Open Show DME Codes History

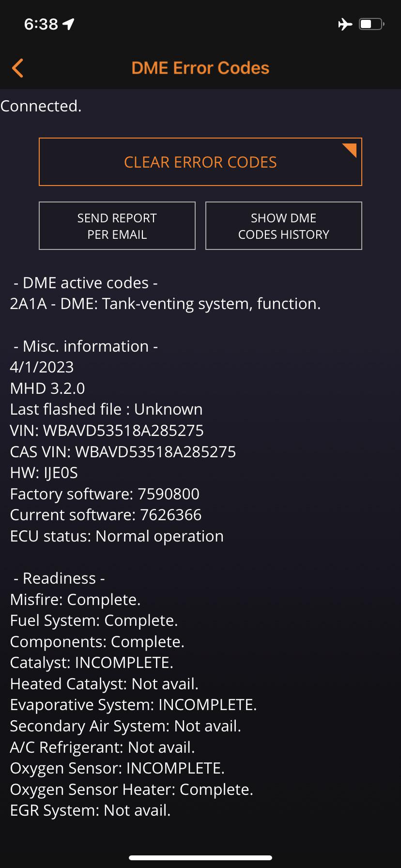pyautogui.click(x=283, y=226)
